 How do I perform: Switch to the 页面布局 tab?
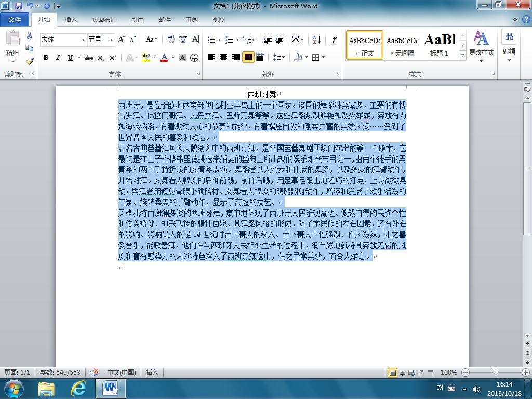(104, 20)
